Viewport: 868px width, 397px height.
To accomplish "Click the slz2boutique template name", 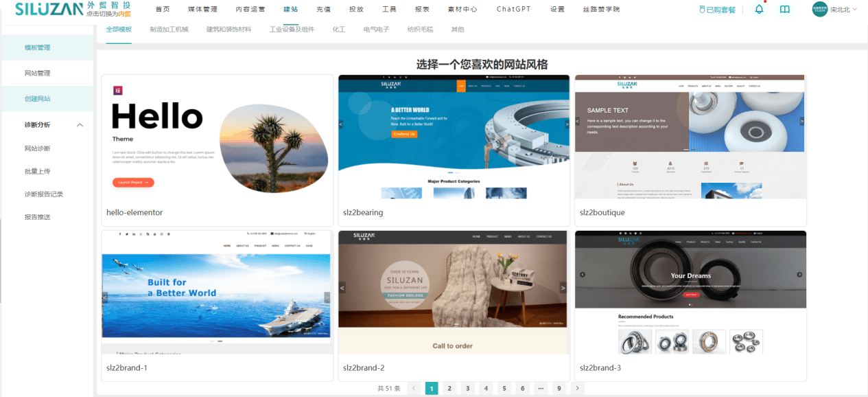I will [602, 213].
